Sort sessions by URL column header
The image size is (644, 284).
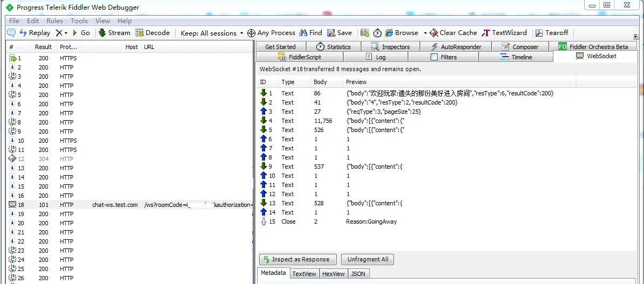pyautogui.click(x=196, y=47)
